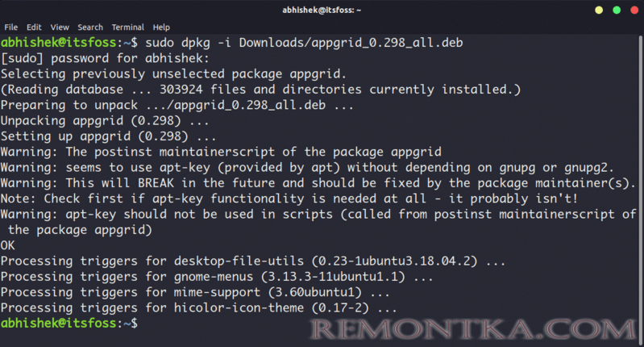Click the yellow minimize window button
Viewport: 644px width, 347px height.
(599, 10)
